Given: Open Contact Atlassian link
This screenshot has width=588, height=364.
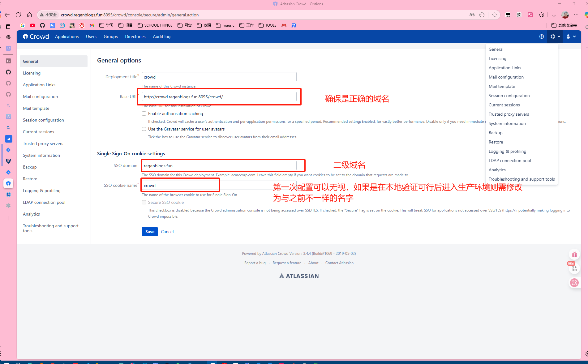Looking at the screenshot, I should [339, 263].
